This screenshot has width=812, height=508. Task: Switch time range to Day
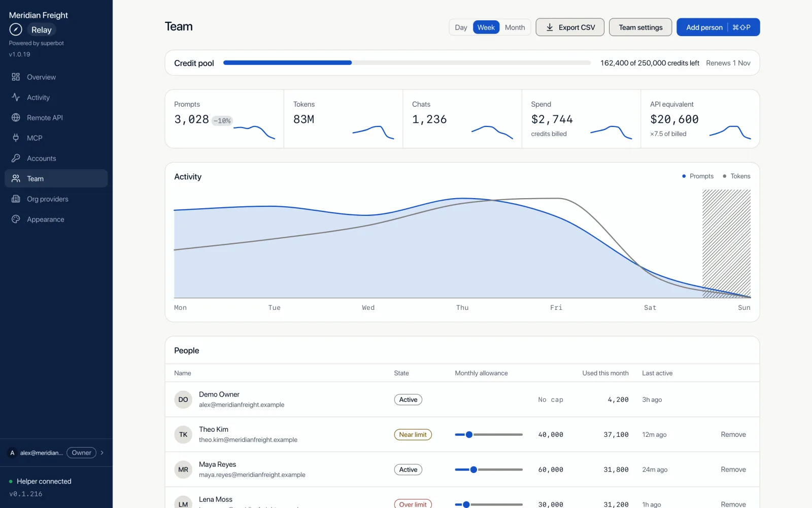[x=461, y=27]
